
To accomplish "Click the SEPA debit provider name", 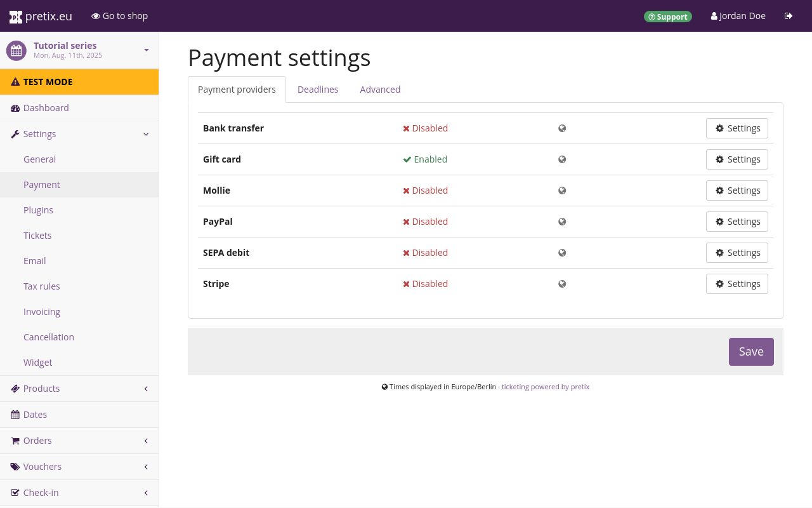I will (226, 253).
